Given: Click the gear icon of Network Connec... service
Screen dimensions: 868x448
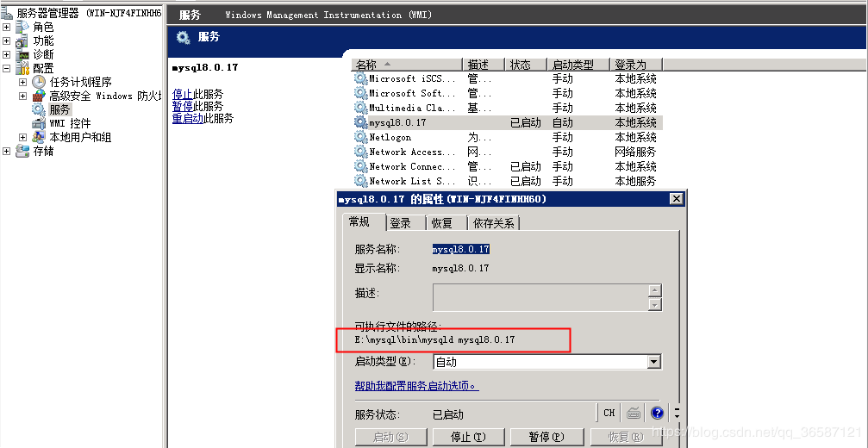Looking at the screenshot, I should coord(361,166).
